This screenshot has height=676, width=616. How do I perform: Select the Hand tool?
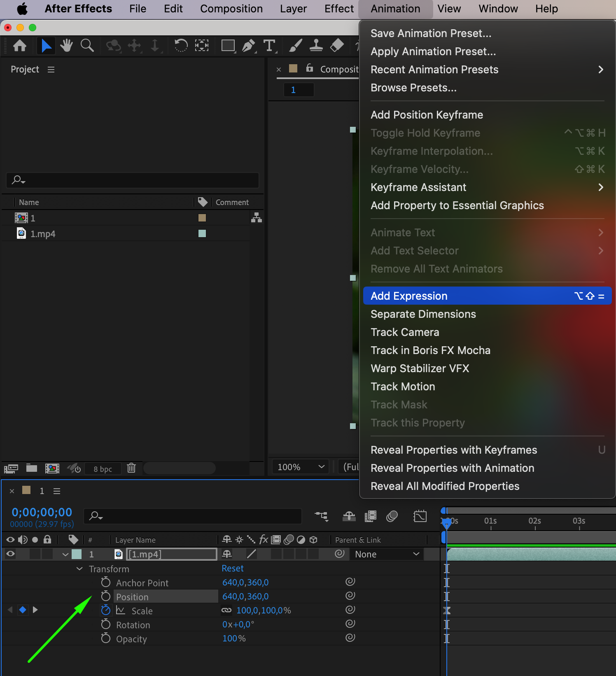click(66, 46)
